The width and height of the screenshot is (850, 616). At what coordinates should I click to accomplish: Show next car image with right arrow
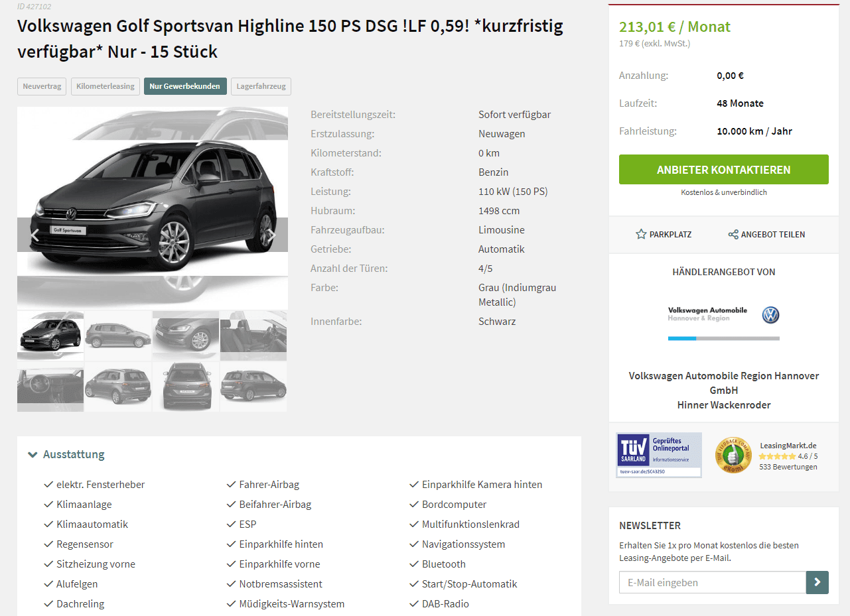[x=270, y=235]
